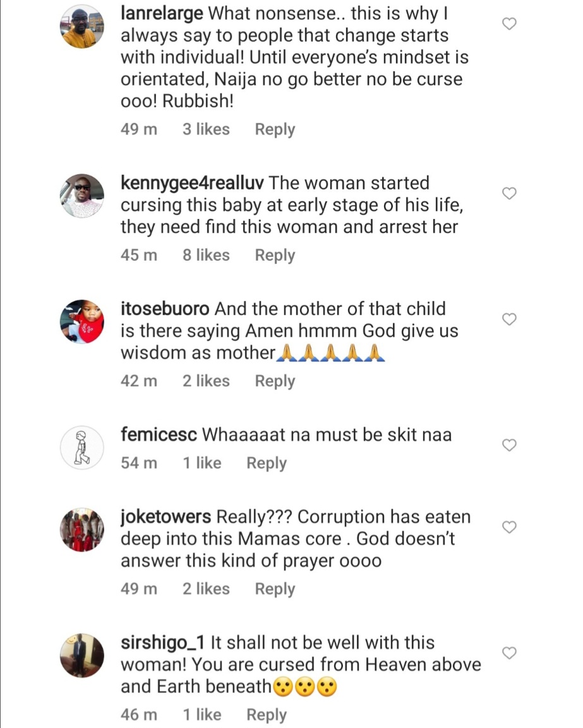583x728 pixels.
Task: View itosebuoro's profile photo
Action: click(81, 321)
